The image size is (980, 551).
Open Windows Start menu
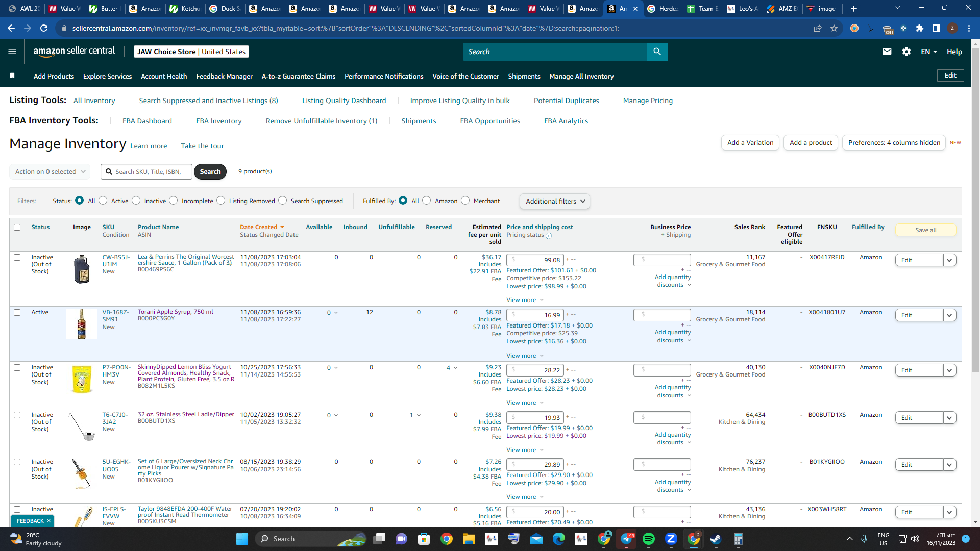tap(242, 539)
